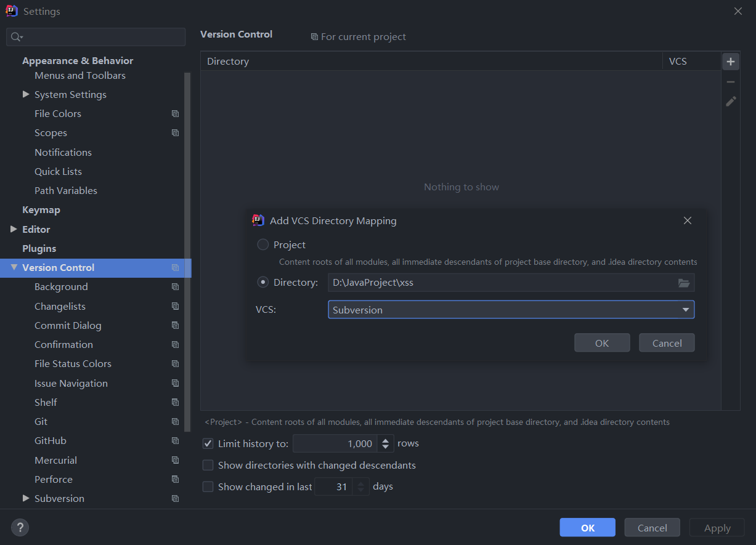Click project-level icon beside Issue Navigation

[x=176, y=383]
